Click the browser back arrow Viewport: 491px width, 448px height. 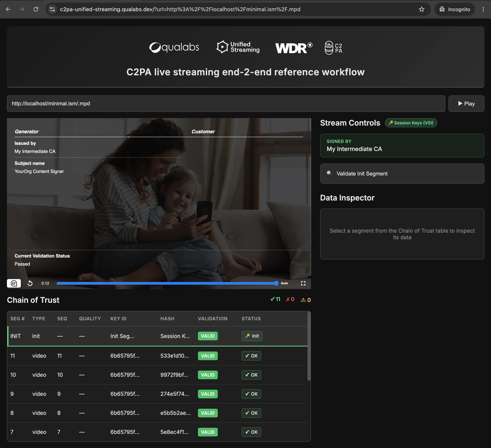(8, 9)
